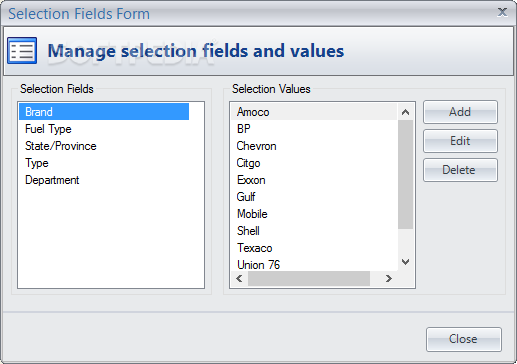Click the vertical scrollbar thumb of Selection Values

pyautogui.click(x=406, y=175)
